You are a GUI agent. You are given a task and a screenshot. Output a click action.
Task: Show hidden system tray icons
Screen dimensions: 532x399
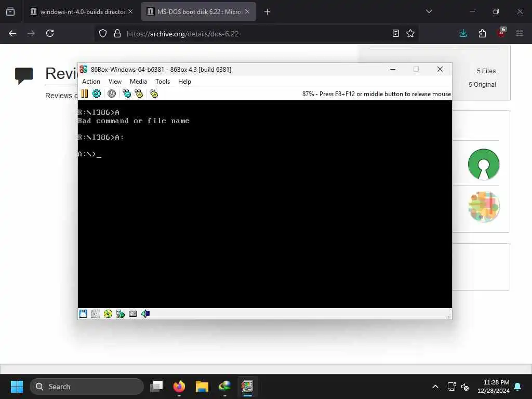tap(435, 387)
